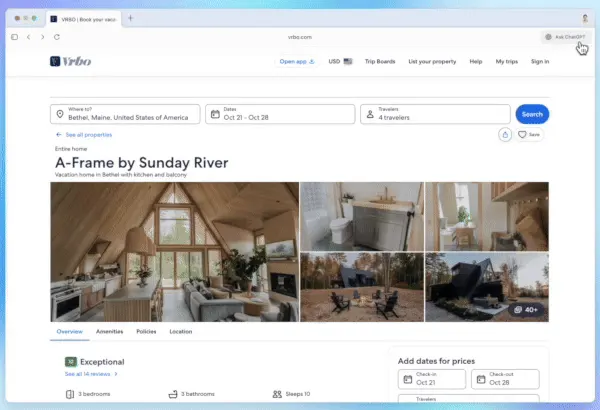The height and width of the screenshot is (410, 600).
Task: Click Sign in
Action: click(x=540, y=61)
